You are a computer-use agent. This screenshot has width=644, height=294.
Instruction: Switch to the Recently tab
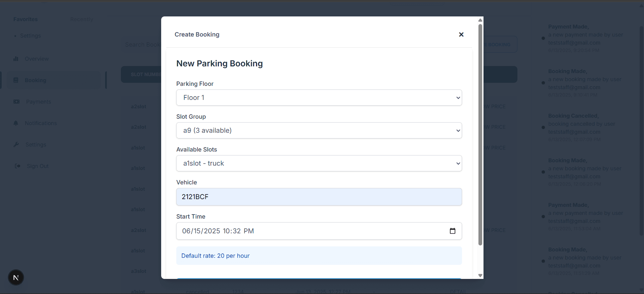click(x=82, y=19)
